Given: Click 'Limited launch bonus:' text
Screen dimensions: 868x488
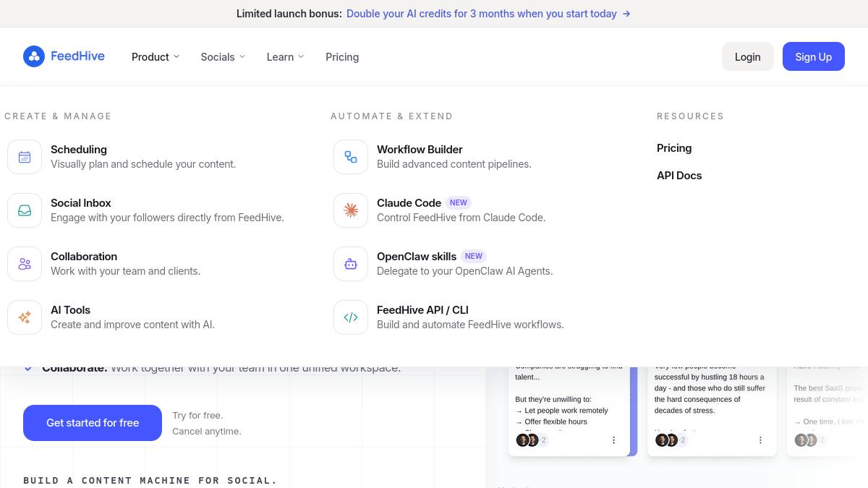Looking at the screenshot, I should [289, 14].
